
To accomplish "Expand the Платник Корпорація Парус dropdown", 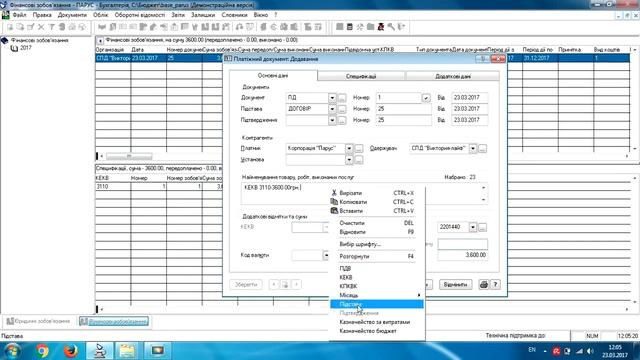I will (x=349, y=149).
